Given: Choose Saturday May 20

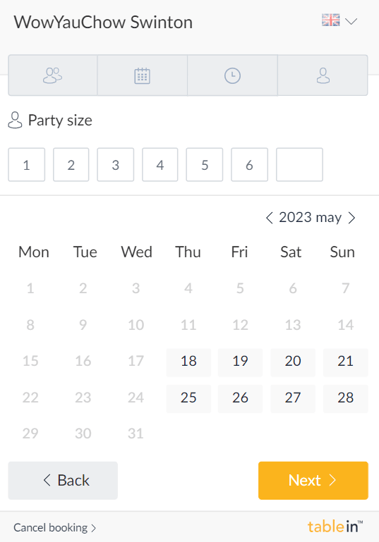Looking at the screenshot, I should (x=293, y=361).
